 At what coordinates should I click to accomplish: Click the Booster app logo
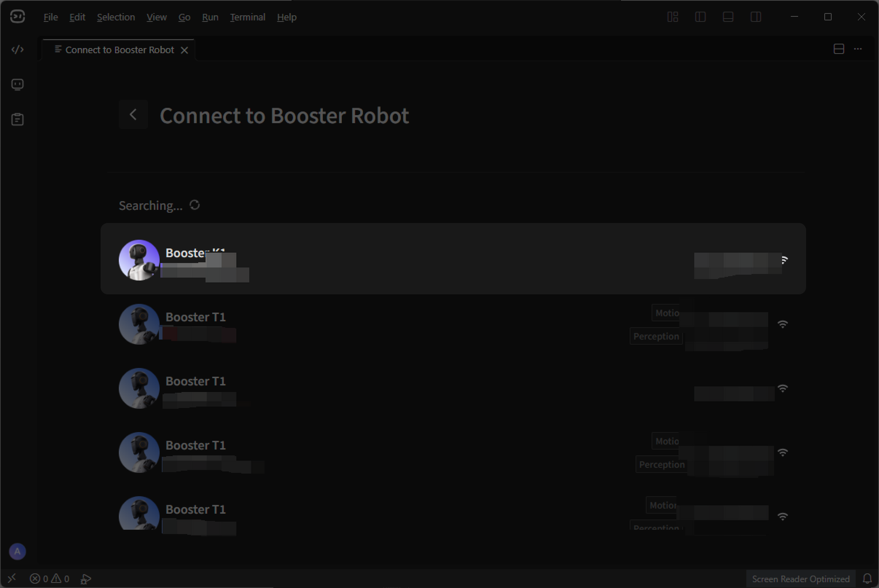(x=17, y=16)
